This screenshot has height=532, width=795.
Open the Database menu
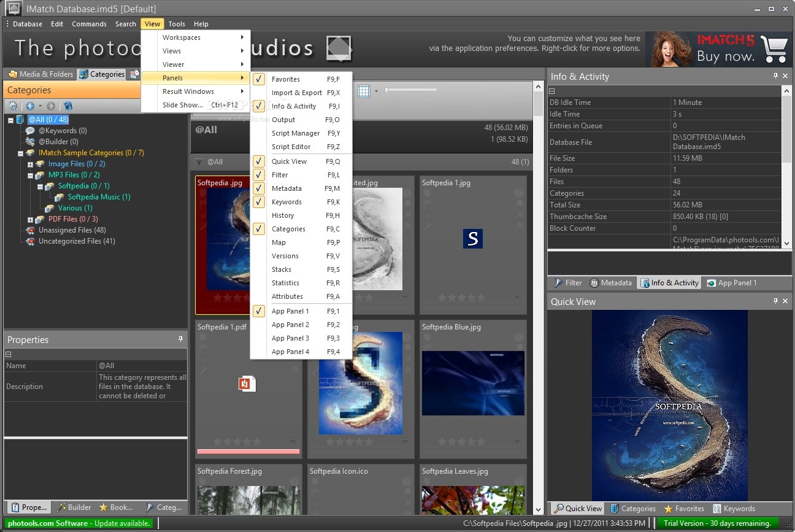(28, 24)
